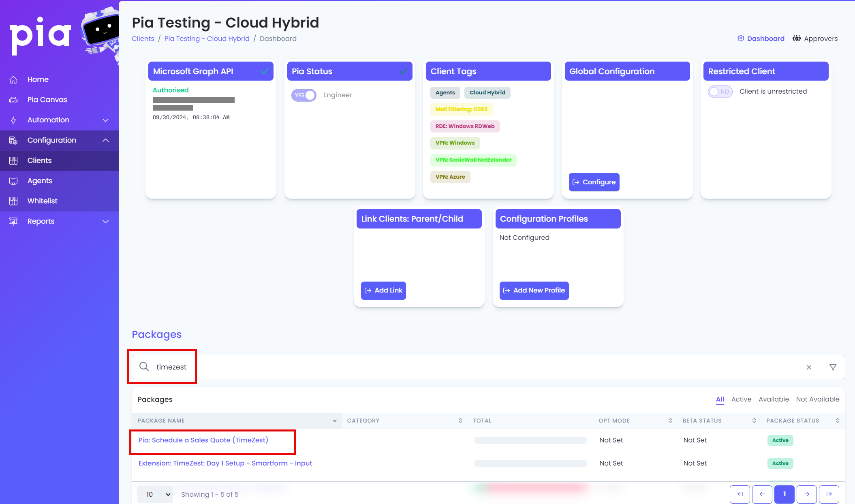
Task: Click the Microsoft Graph API checkmark icon
Action: [265, 71]
